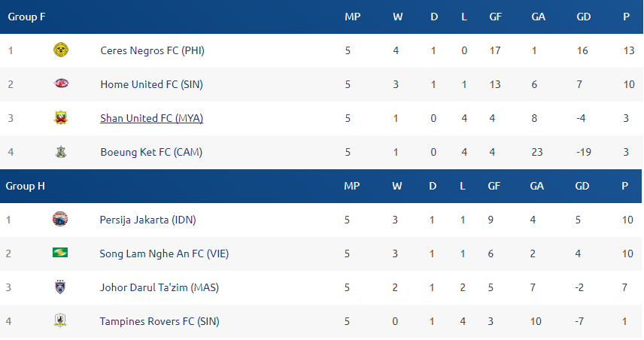Click the Ceres Negros FC club crest
644x340 pixels.
61,50
